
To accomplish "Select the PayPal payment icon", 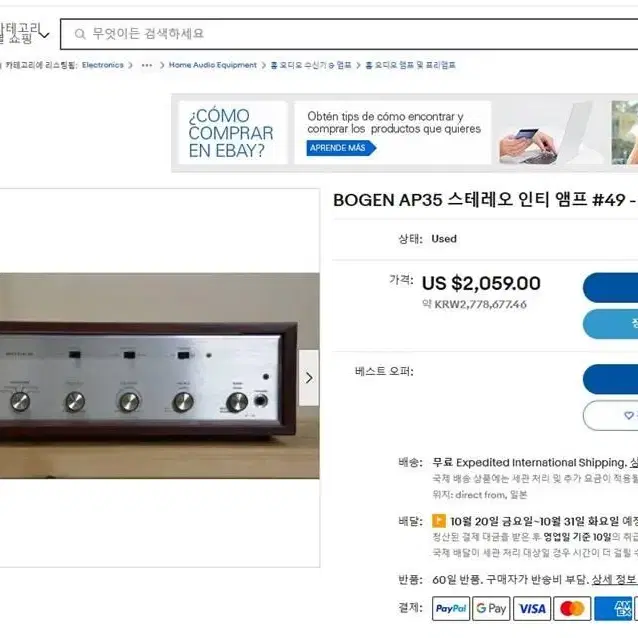I will pyautogui.click(x=451, y=609).
